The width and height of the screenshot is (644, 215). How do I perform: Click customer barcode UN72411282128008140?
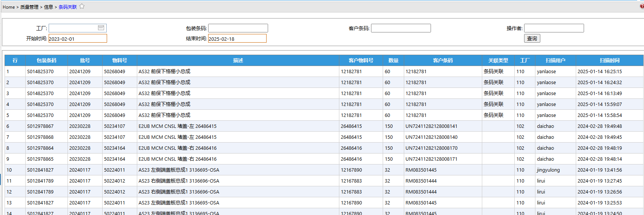[x=431, y=137]
